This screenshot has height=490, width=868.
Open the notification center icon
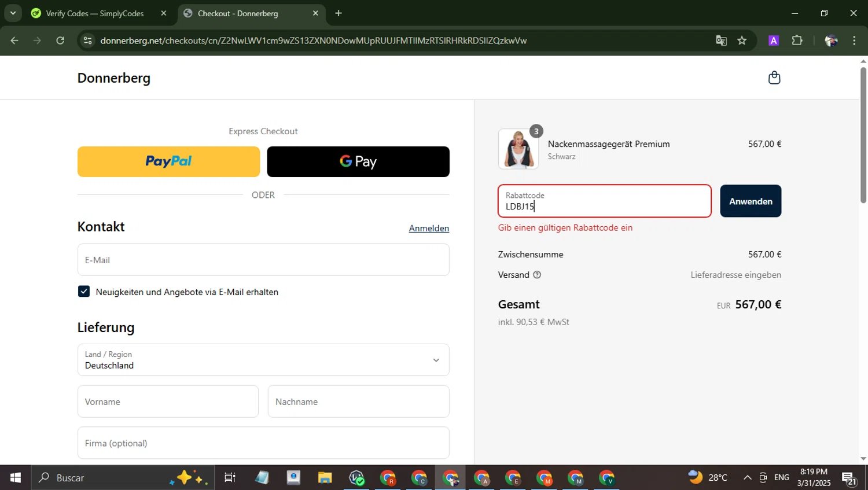[849, 478]
